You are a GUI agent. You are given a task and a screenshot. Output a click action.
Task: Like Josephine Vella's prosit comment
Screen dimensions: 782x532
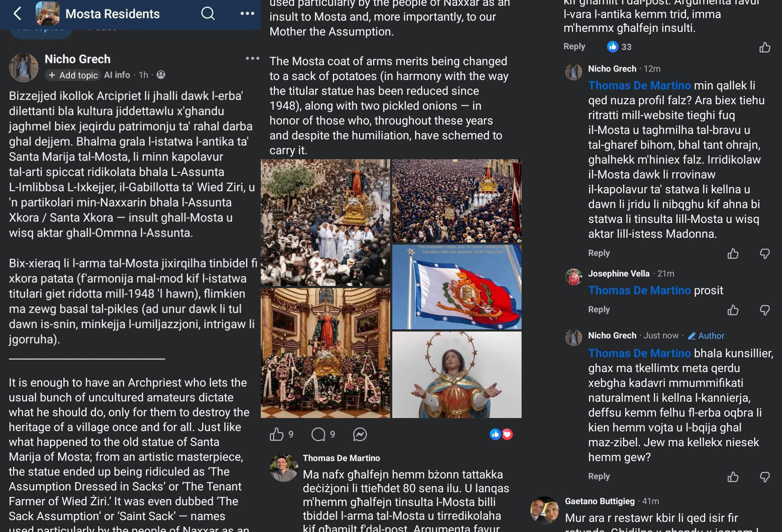coord(733,310)
